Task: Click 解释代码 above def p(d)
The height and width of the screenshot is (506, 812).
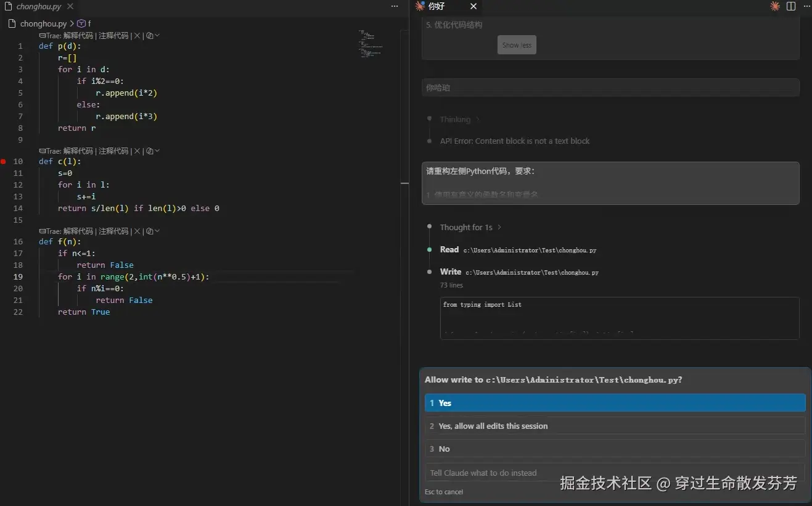Action: click(x=78, y=36)
